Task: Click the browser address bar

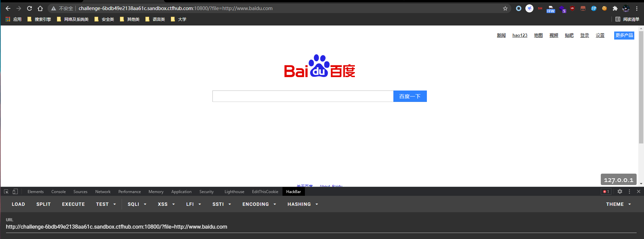Action: coord(279,8)
